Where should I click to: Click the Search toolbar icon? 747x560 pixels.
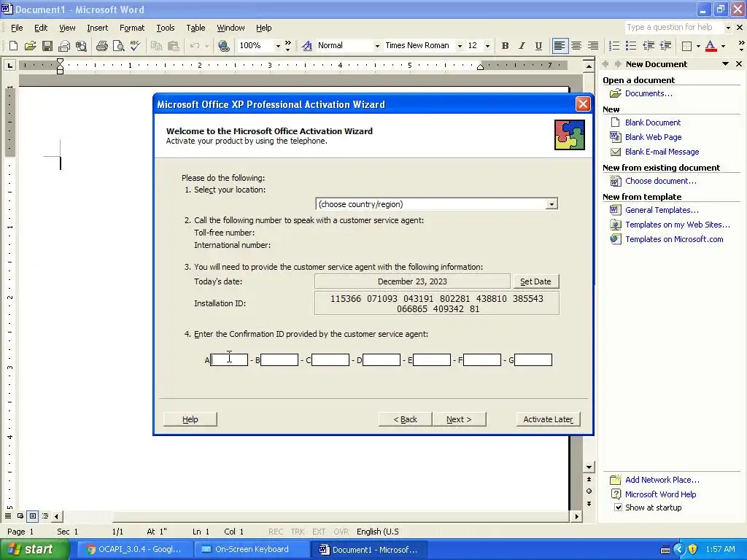pyautogui.click(x=82, y=46)
